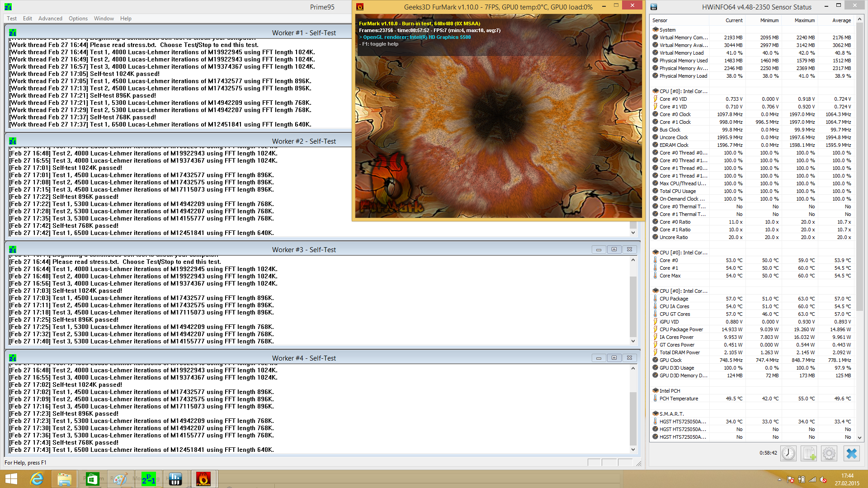The width and height of the screenshot is (868, 488).
Task: Launch Internet Explorer from taskbar
Action: [37, 479]
